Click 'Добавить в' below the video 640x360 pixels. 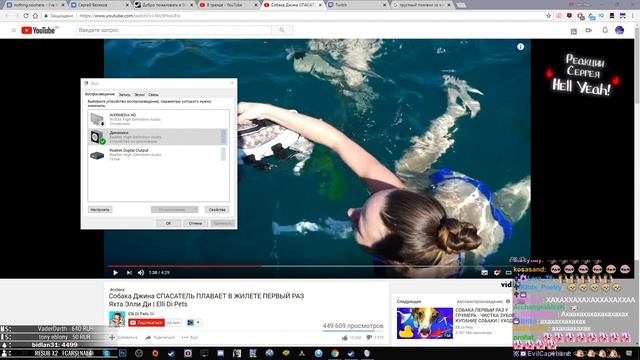click(x=123, y=338)
